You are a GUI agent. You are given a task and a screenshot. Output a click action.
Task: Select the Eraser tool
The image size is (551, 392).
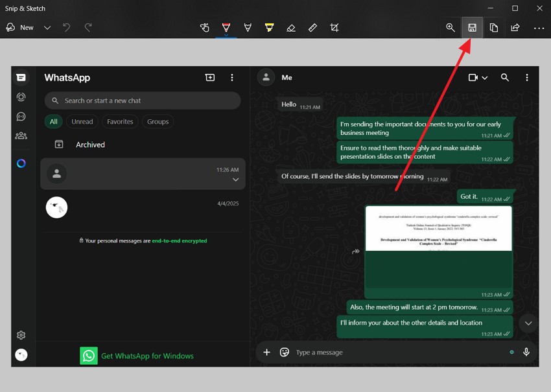click(x=291, y=28)
